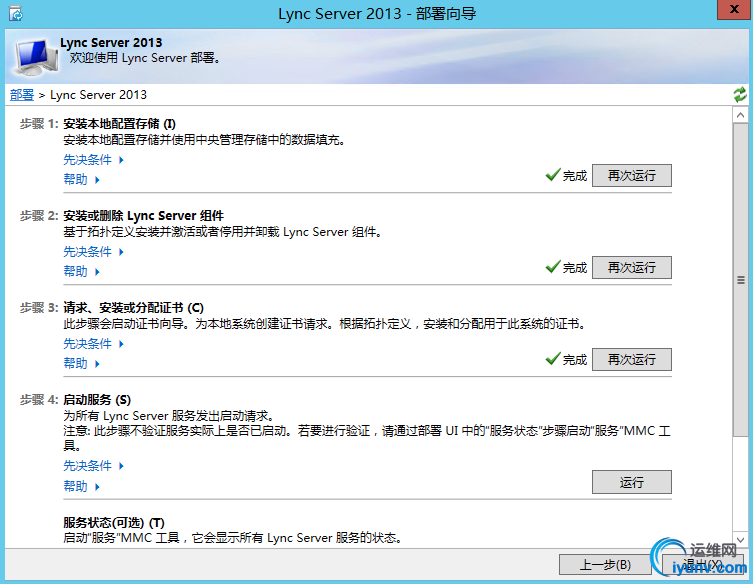The width and height of the screenshot is (753, 584).
Task: Click the 步骤 1: 安装本地配置存储 (I) heading
Action: point(98,124)
